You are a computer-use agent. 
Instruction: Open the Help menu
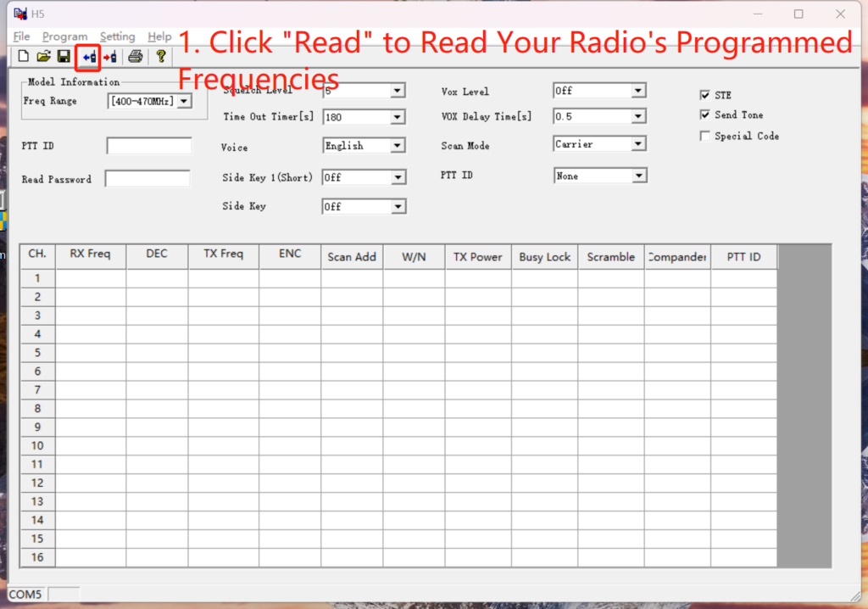click(159, 36)
